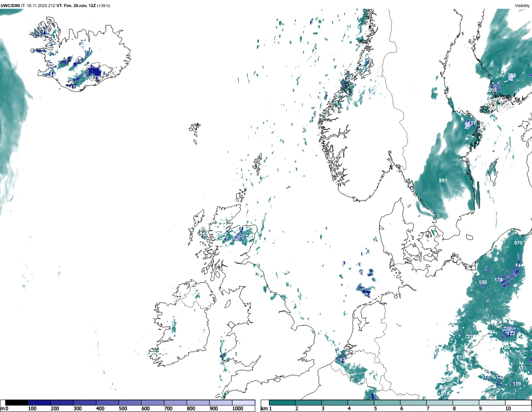Click the 7–8 km legend swatch
Screen dimensions: 532x412
point(440,403)
